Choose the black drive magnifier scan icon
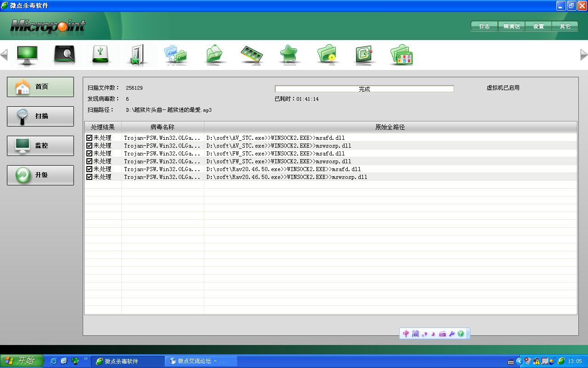588x368 pixels. click(x=64, y=55)
